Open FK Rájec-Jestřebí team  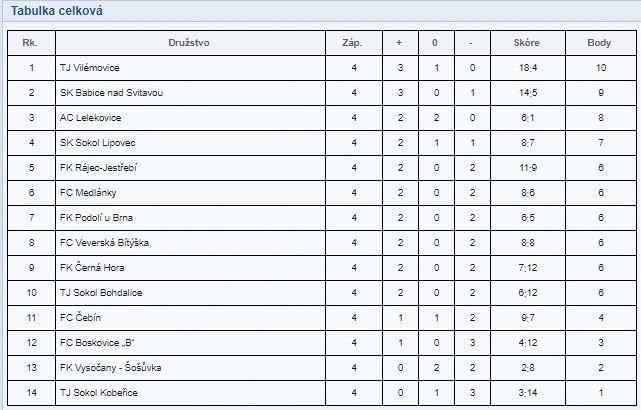tap(98, 168)
